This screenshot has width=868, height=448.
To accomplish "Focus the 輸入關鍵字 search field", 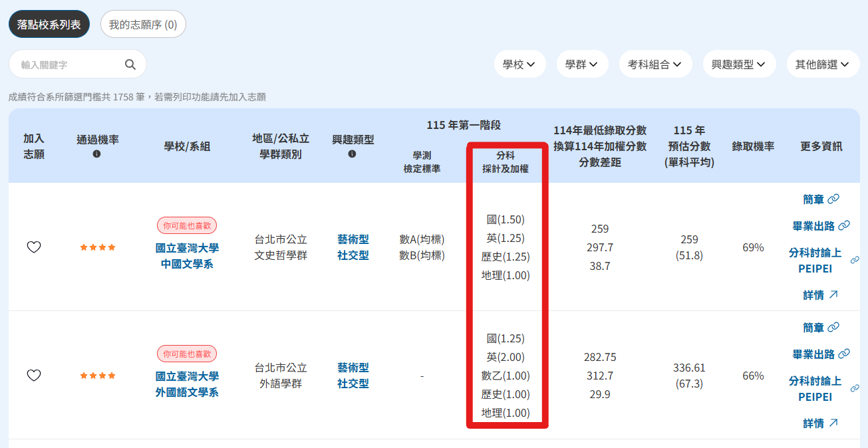I will (x=77, y=64).
